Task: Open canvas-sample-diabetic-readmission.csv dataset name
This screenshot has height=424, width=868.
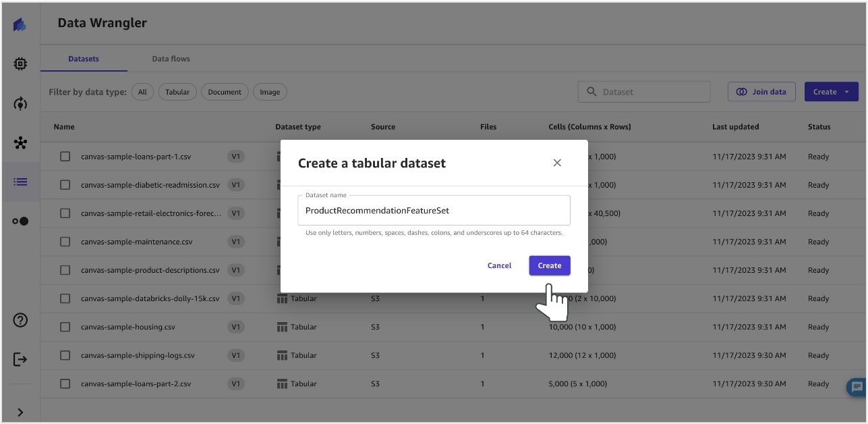Action: [150, 185]
